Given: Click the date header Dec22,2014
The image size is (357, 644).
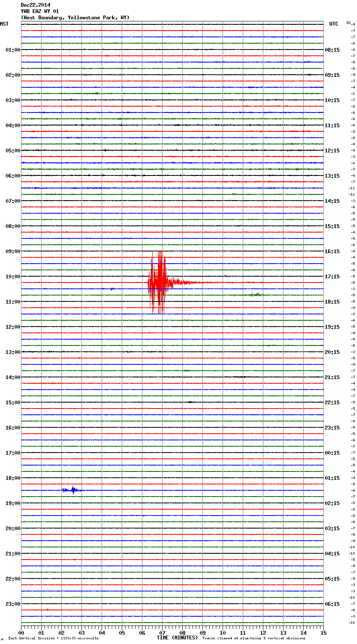Looking at the screenshot, I should [35, 5].
